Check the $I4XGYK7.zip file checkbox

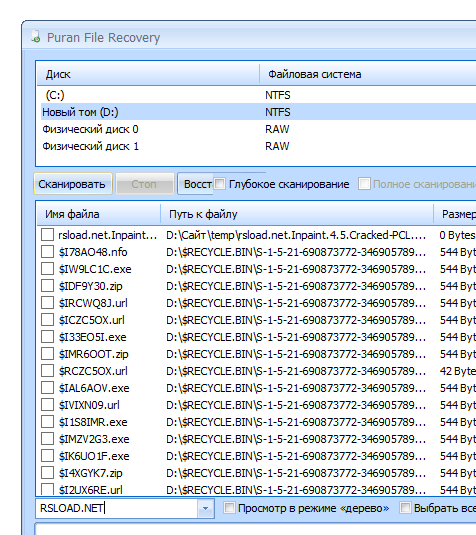47,473
